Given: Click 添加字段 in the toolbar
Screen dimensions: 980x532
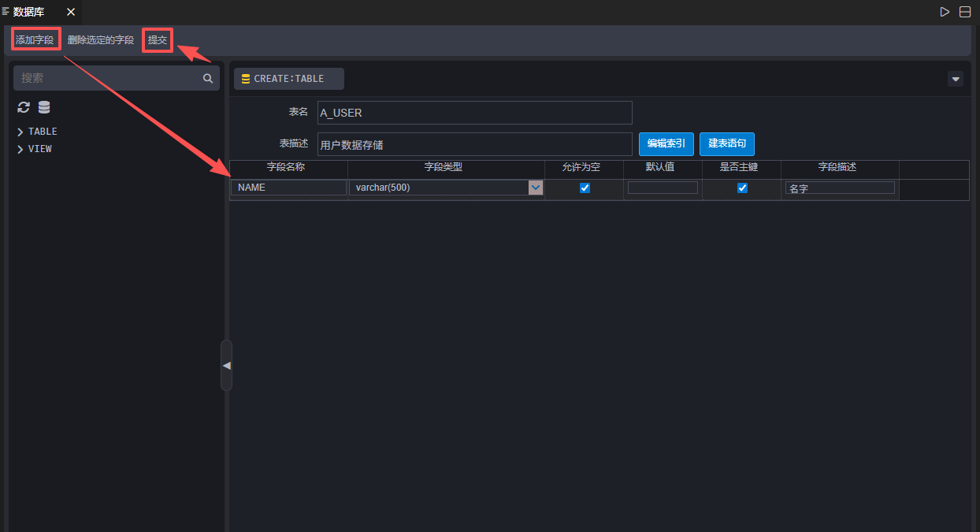Looking at the screenshot, I should click(35, 39).
